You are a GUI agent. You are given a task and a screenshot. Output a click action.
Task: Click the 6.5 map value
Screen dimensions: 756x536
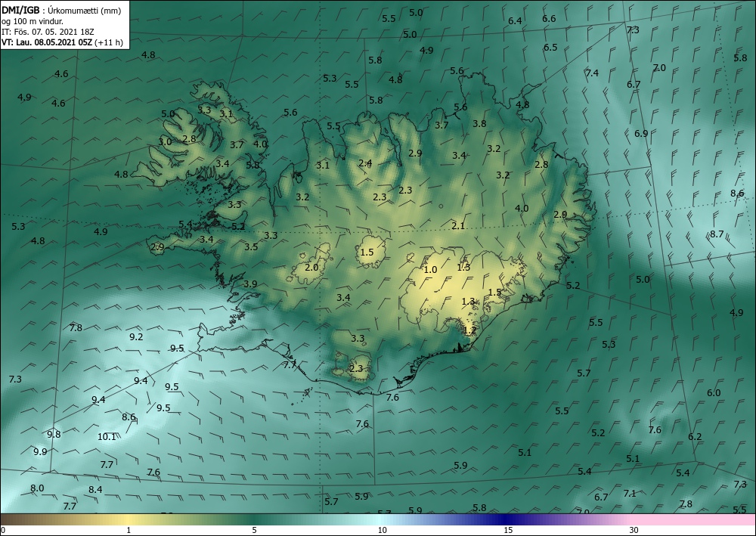[x=550, y=47]
